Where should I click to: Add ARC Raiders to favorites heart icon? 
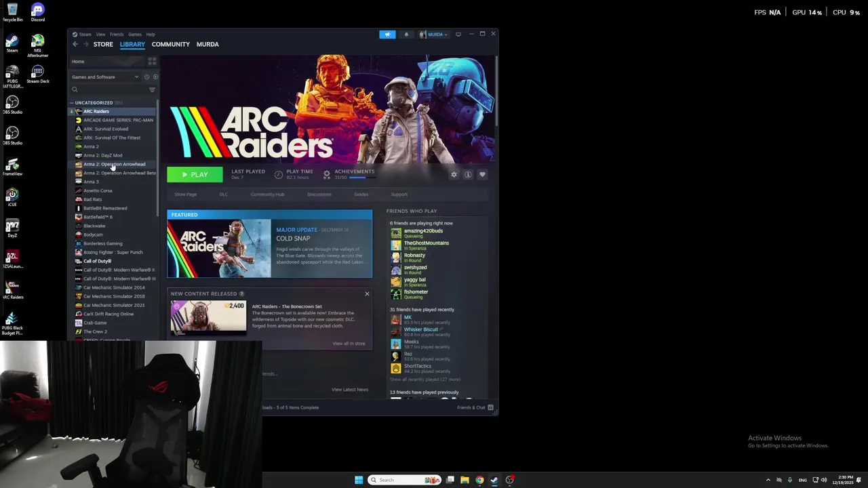(x=482, y=175)
